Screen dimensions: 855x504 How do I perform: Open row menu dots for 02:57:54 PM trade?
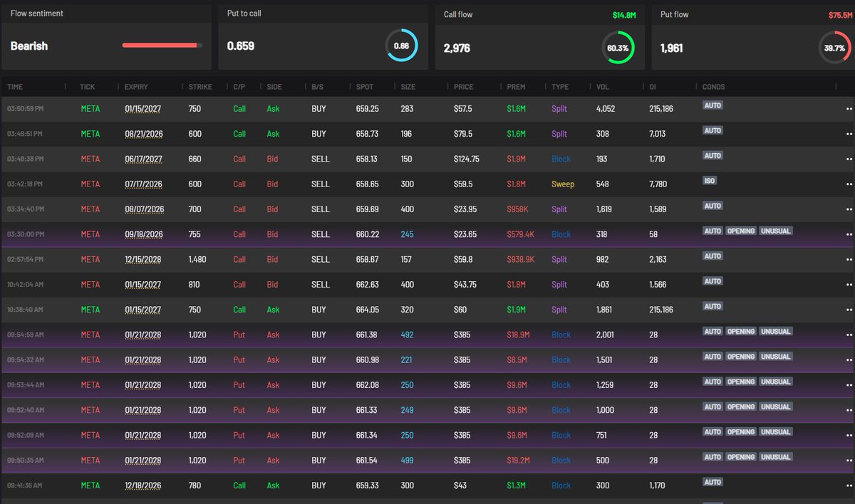pyautogui.click(x=849, y=260)
